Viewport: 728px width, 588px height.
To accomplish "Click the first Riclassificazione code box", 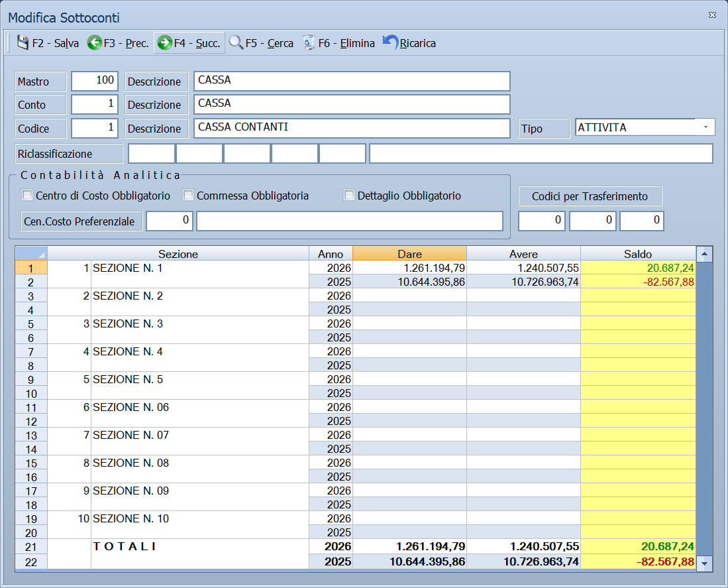I will 151,154.
